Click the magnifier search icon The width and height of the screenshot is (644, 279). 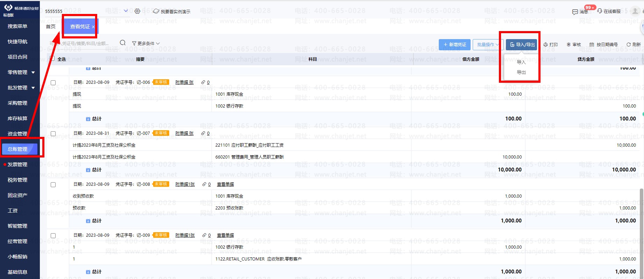123,43
